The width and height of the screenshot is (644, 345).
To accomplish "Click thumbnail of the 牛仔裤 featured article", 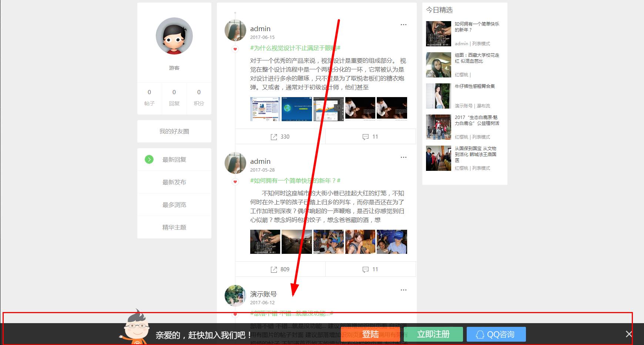I will [x=439, y=96].
